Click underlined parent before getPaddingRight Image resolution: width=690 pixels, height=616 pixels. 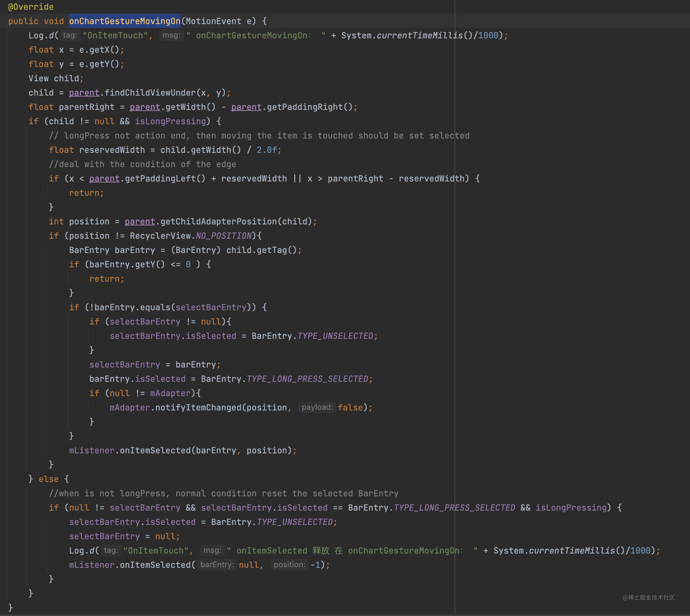tap(246, 107)
